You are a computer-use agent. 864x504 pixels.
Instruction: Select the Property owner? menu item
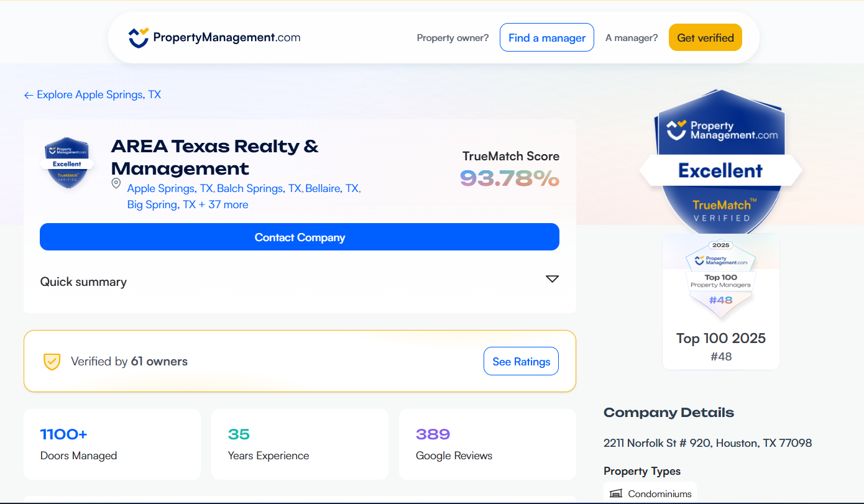(x=453, y=37)
